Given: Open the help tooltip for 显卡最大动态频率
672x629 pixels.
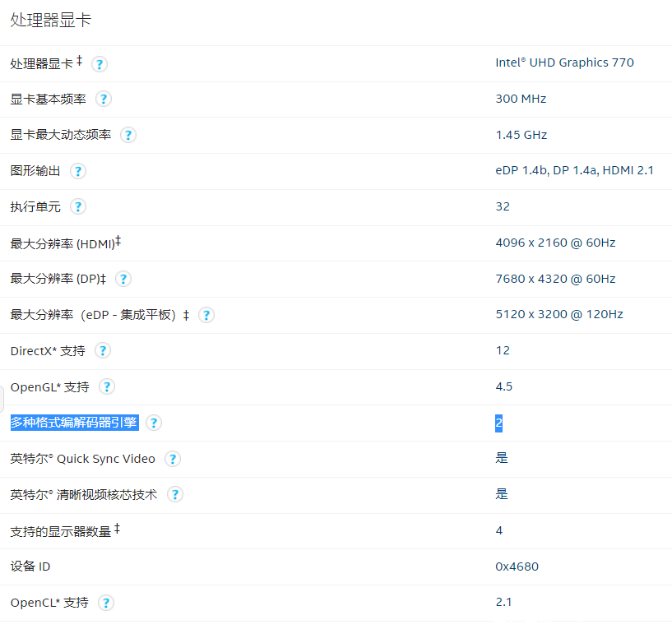Looking at the screenshot, I should click(128, 135).
